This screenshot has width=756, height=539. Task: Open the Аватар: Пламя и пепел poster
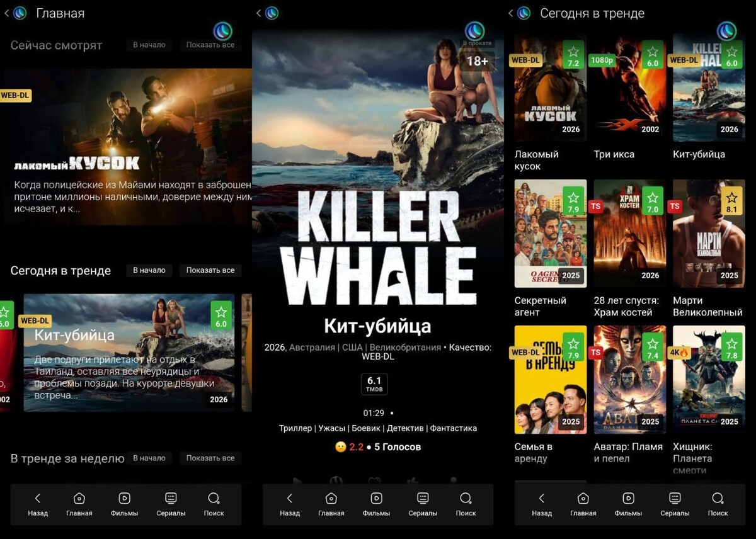[629, 380]
